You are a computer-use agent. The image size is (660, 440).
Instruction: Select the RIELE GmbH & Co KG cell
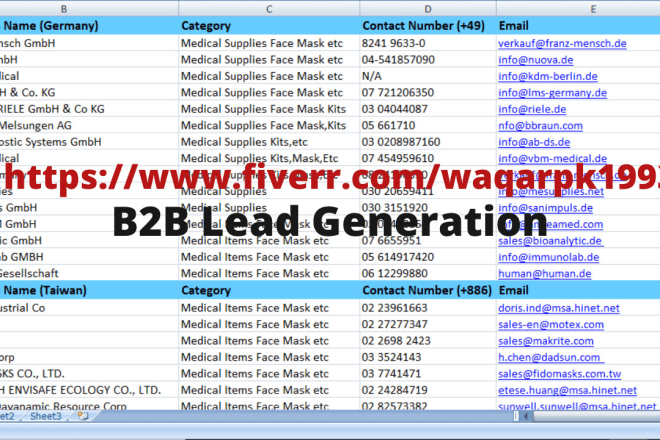[89, 109]
